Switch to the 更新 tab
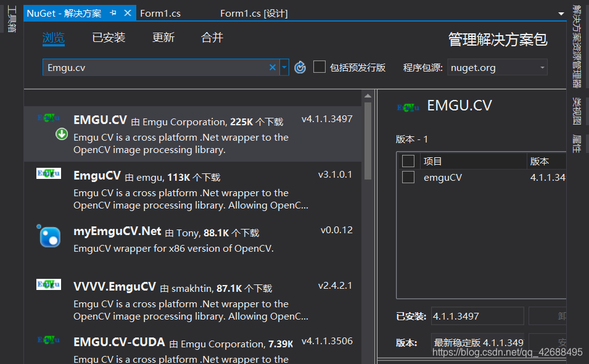The image size is (589, 364). pos(163,38)
